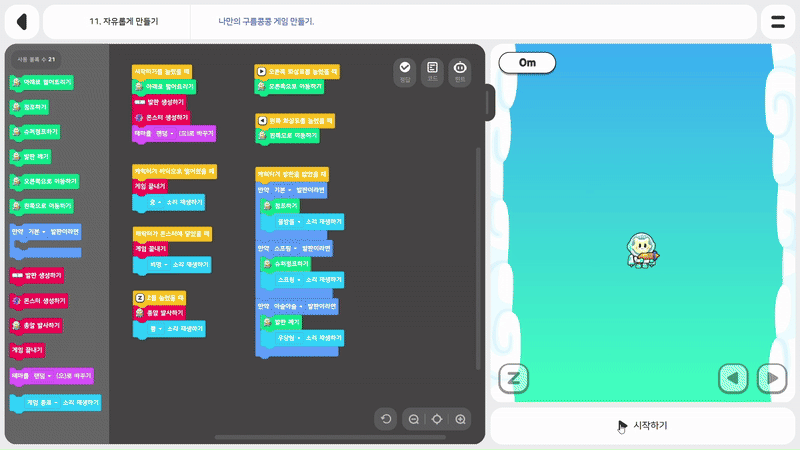This screenshot has height=450, width=800.
Task: Tap the Z fire button in game
Action: tap(513, 378)
